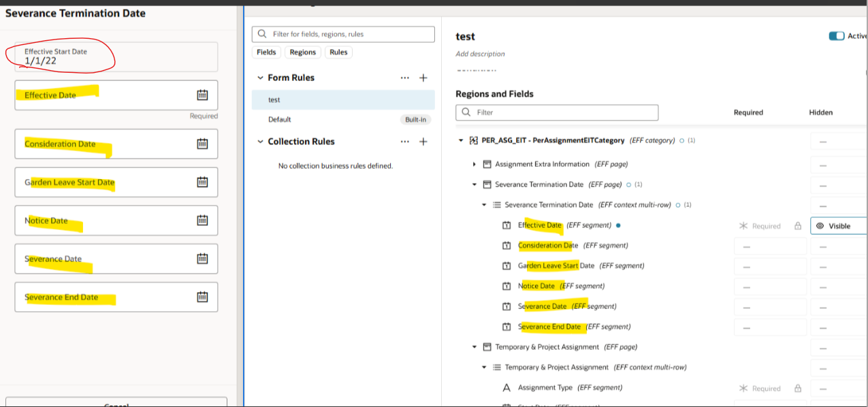
Task: Click the page icon of Temporary & Project Assignment page
Action: (487, 347)
